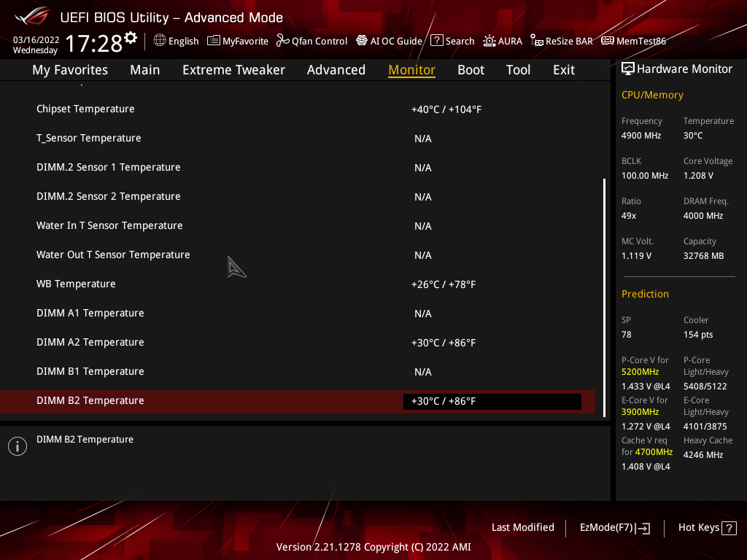Open the Boot tab
The width and height of the screenshot is (747, 560).
point(471,69)
